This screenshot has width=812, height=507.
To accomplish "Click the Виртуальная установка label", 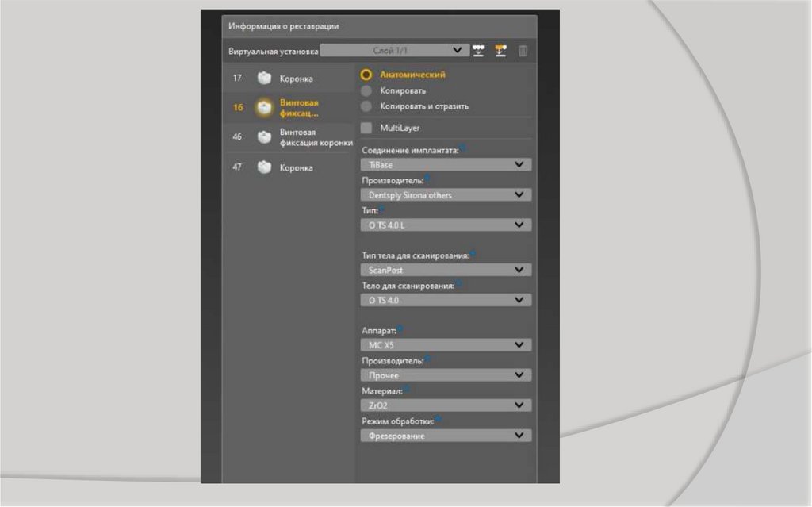I will (x=273, y=52).
